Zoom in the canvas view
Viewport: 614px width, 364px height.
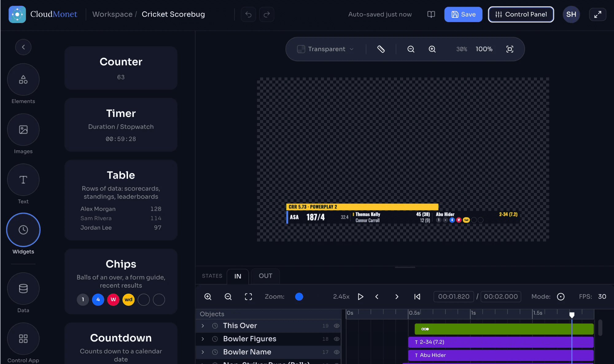coord(432,49)
